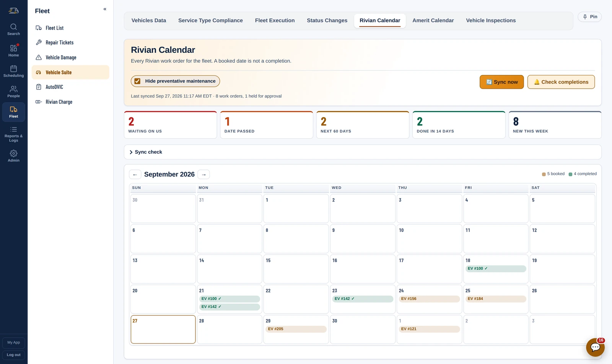The width and height of the screenshot is (612, 364).
Task: Open EV #142 event on September 21
Action: pos(229,307)
